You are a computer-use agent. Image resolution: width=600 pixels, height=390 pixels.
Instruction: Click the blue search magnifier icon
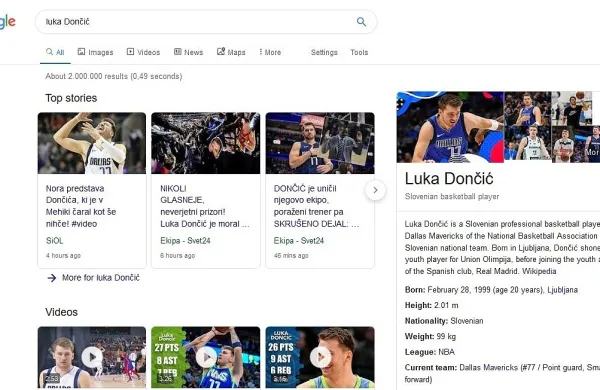pyautogui.click(x=361, y=22)
